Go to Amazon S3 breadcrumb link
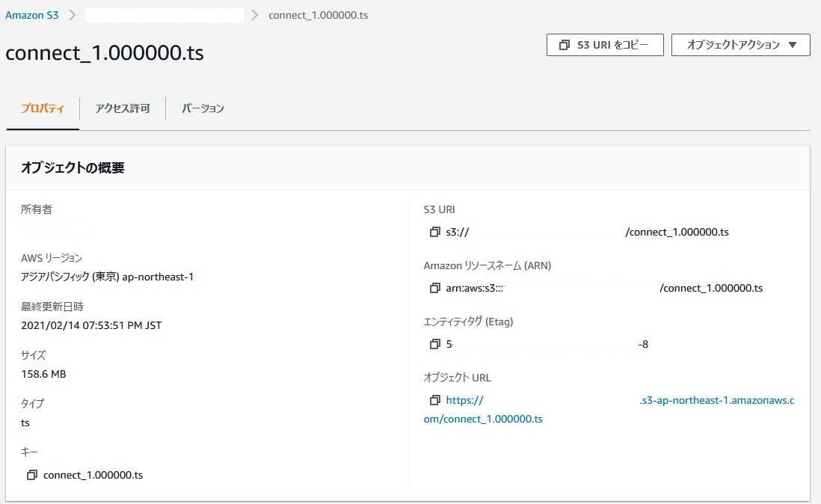The image size is (821, 504). (32, 15)
